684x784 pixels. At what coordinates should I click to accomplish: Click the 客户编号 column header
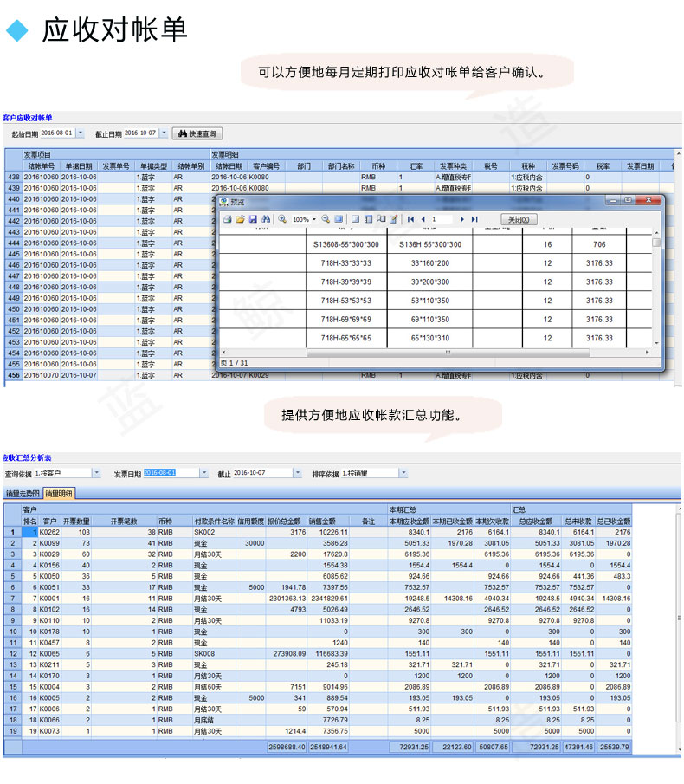click(x=266, y=166)
